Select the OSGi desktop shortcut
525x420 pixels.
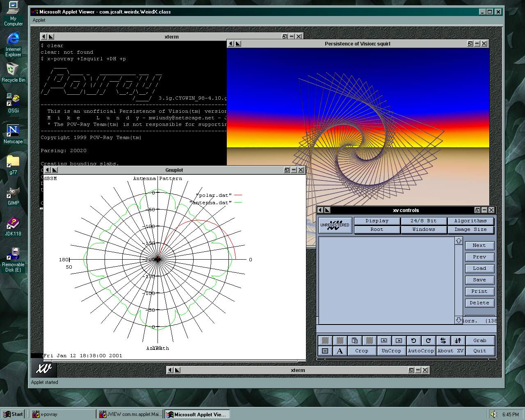pyautogui.click(x=13, y=103)
